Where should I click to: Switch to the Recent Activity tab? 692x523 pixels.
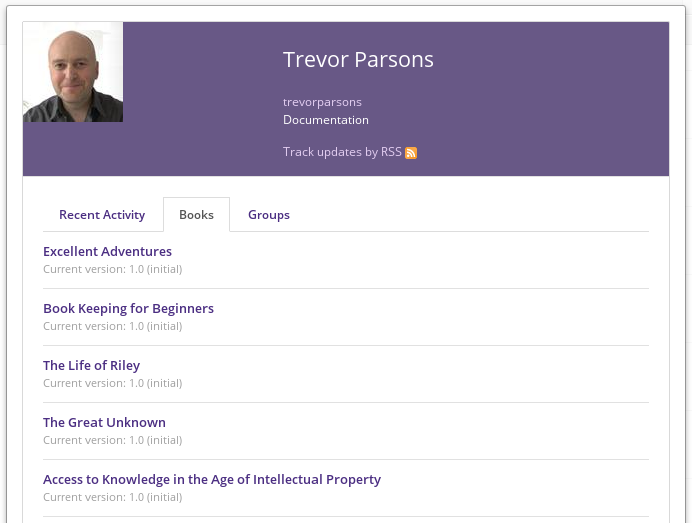[x=102, y=215]
